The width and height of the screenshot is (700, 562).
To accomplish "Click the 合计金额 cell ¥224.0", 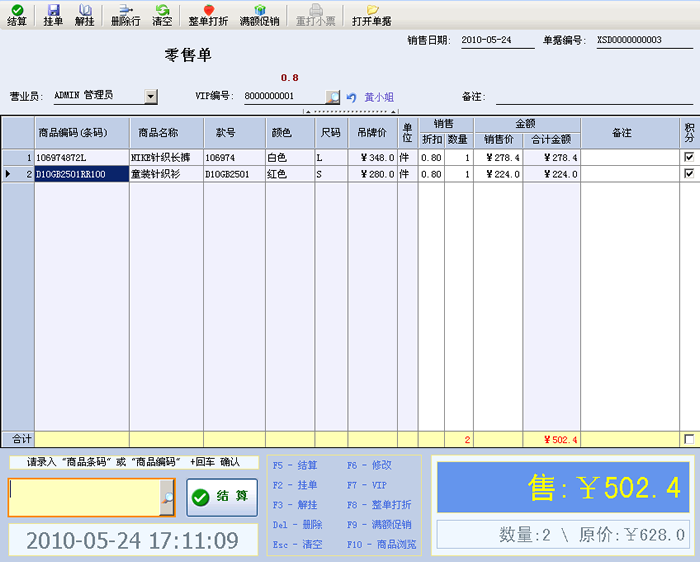I will tap(552, 174).
